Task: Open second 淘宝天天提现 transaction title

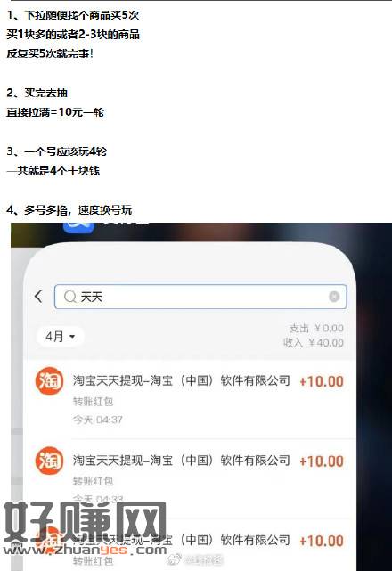Action: click(x=182, y=461)
